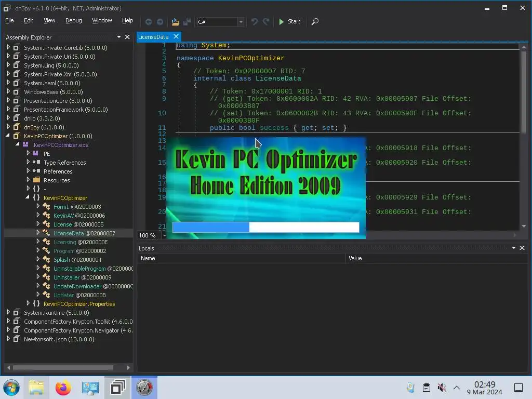Open Assembly Explorer panel options dropdown
This screenshot has height=399, width=532.
(119, 37)
